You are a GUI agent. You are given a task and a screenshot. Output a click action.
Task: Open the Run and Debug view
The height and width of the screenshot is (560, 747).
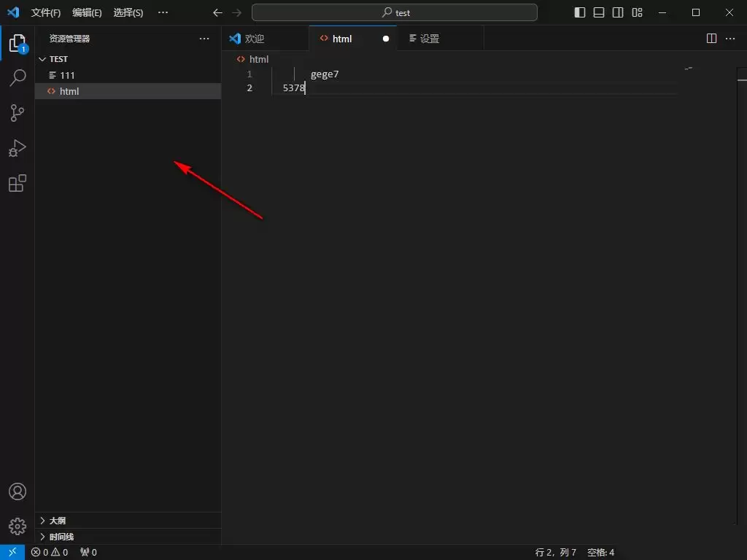tap(18, 148)
